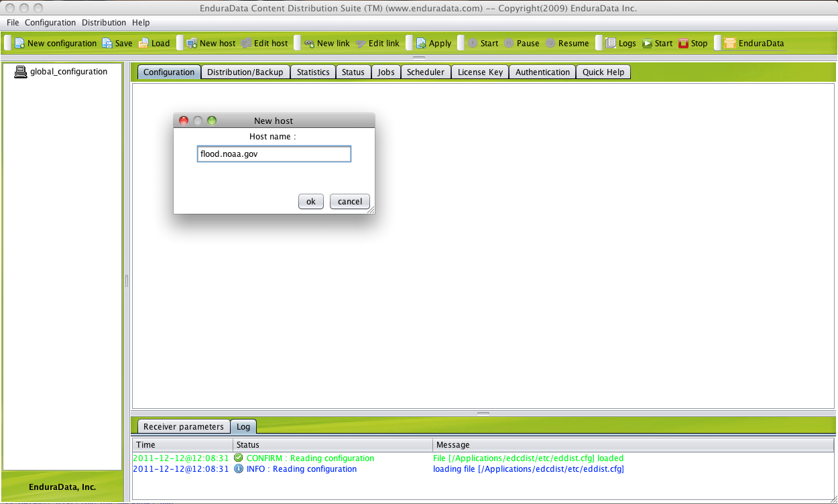
Task: Switch to the Configuration tab
Action: (169, 72)
